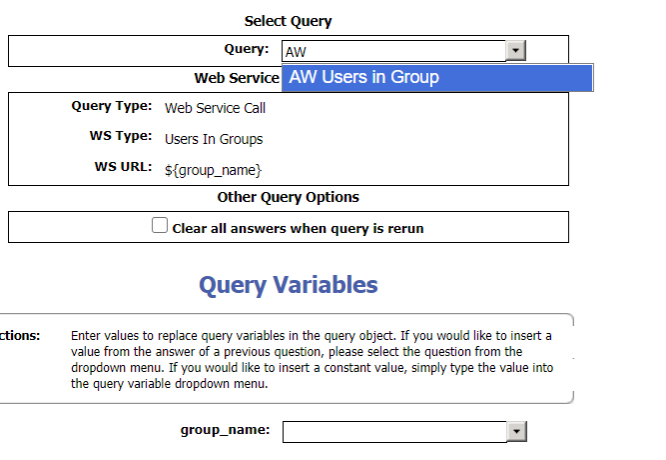Click the 'Query Type:' label
The image size is (666, 460).
[x=112, y=106]
